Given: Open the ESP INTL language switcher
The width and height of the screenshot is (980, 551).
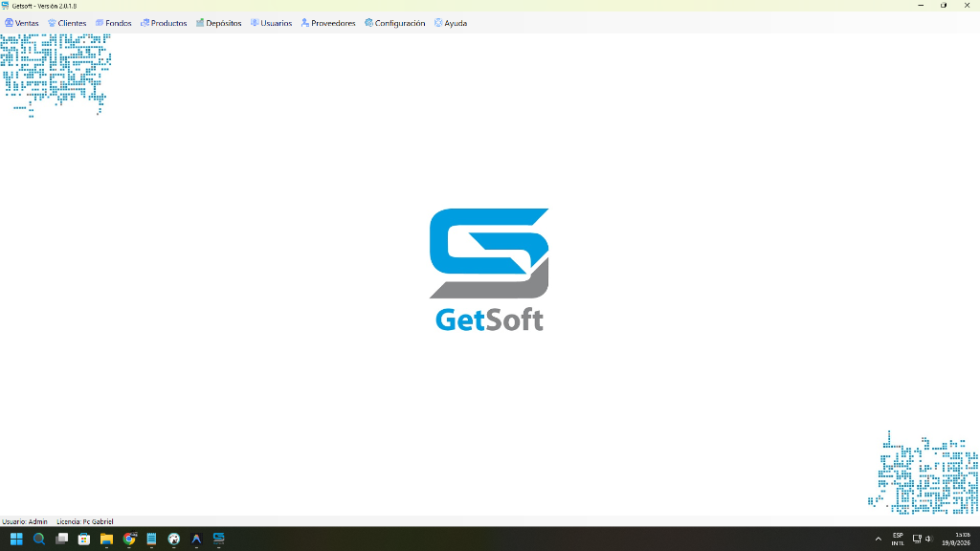Looking at the screenshot, I should click(x=898, y=539).
